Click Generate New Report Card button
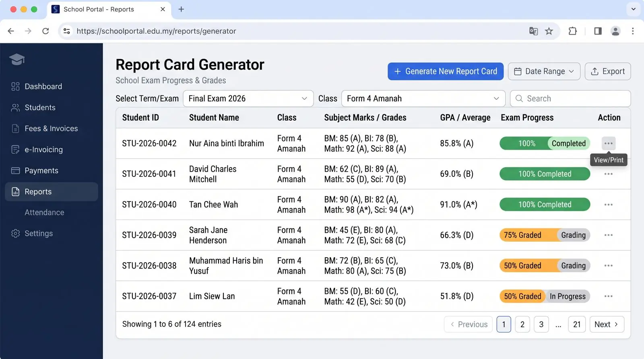 coord(446,71)
